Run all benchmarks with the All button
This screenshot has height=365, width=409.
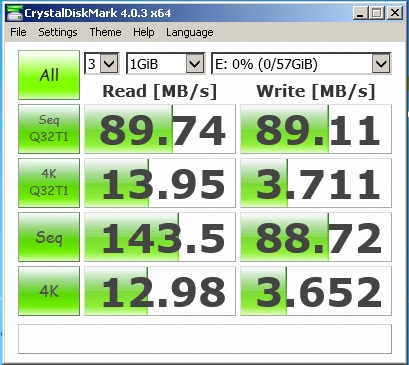(49, 75)
